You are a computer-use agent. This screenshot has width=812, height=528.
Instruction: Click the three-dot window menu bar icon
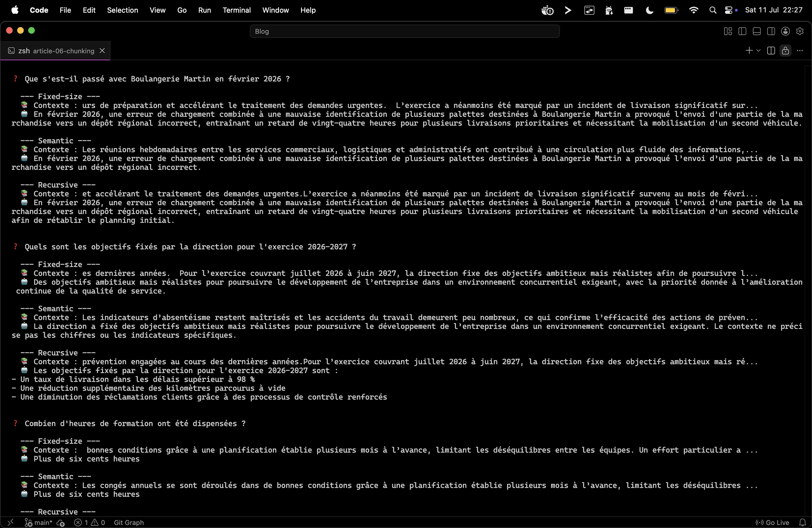(628, 10)
